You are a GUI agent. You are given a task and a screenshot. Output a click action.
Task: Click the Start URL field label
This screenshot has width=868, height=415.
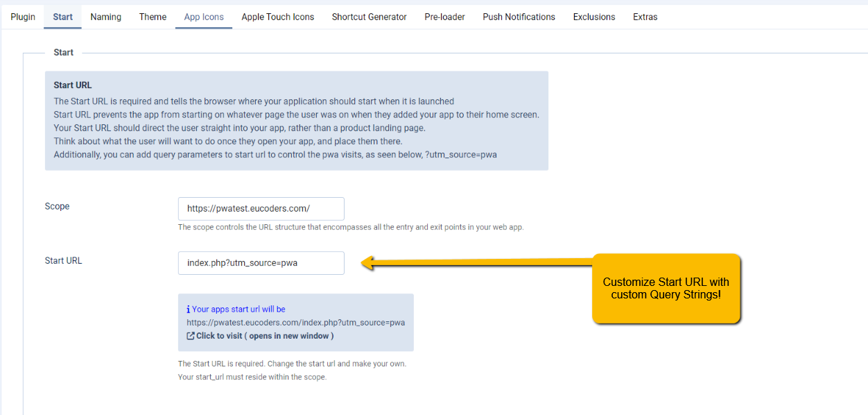click(x=64, y=261)
